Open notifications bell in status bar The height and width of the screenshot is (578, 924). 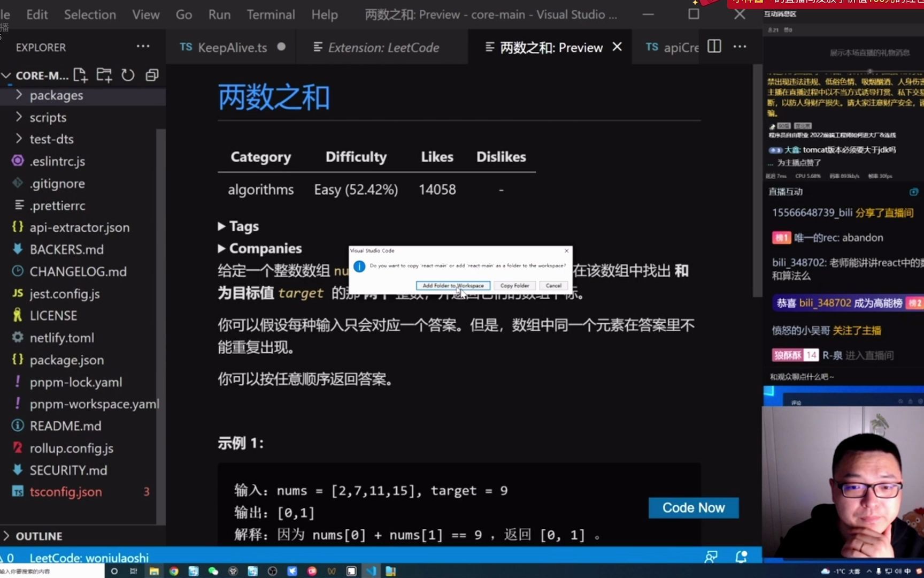coord(741,557)
